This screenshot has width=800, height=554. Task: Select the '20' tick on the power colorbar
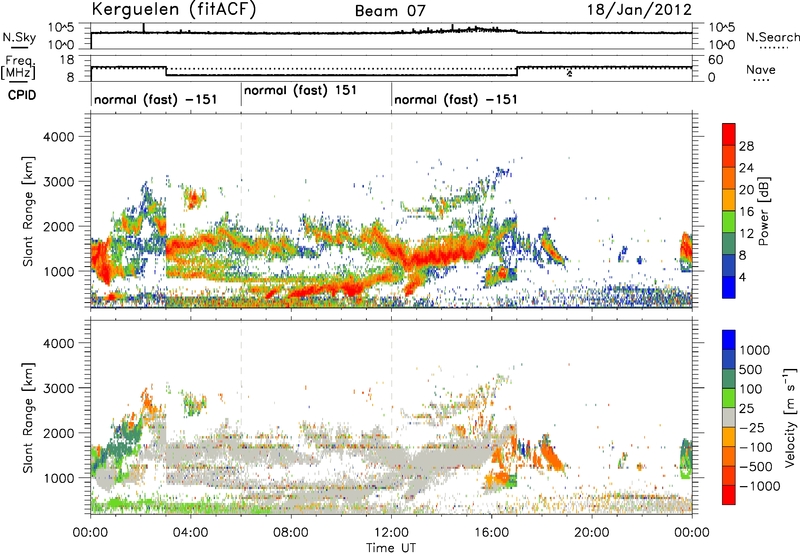[746, 190]
